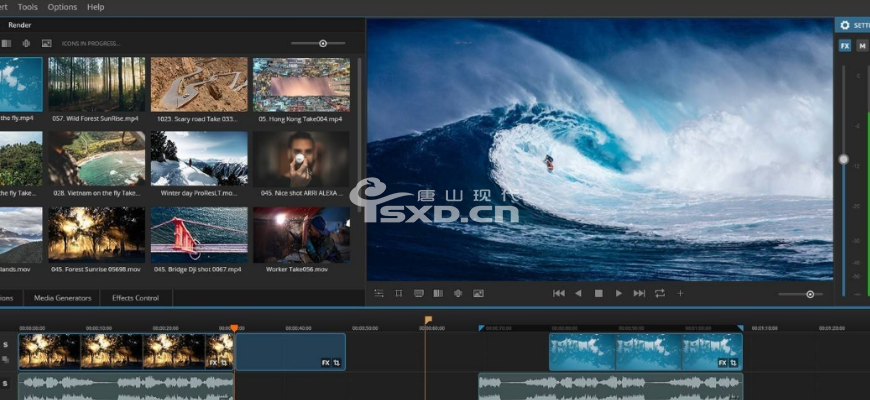Click the wave video preview
870x400 pixels.
(600, 150)
